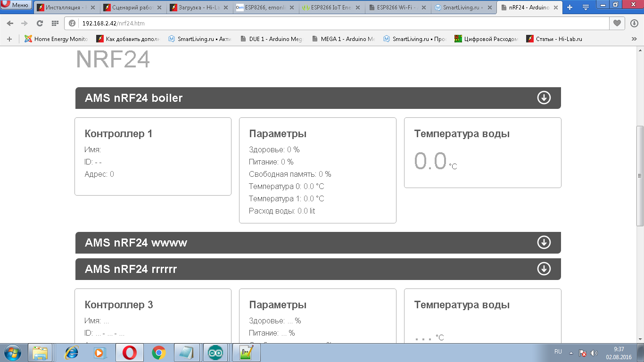Screen dimensions: 644x362
Task: Open Google Chrome from the taskbar
Action: click(158, 352)
